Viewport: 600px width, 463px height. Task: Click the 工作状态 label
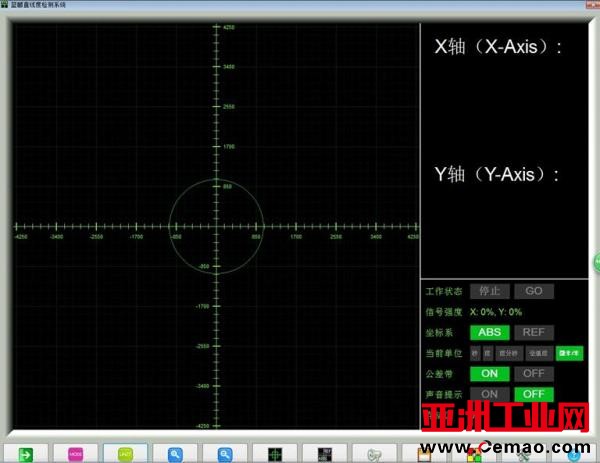[x=444, y=292]
